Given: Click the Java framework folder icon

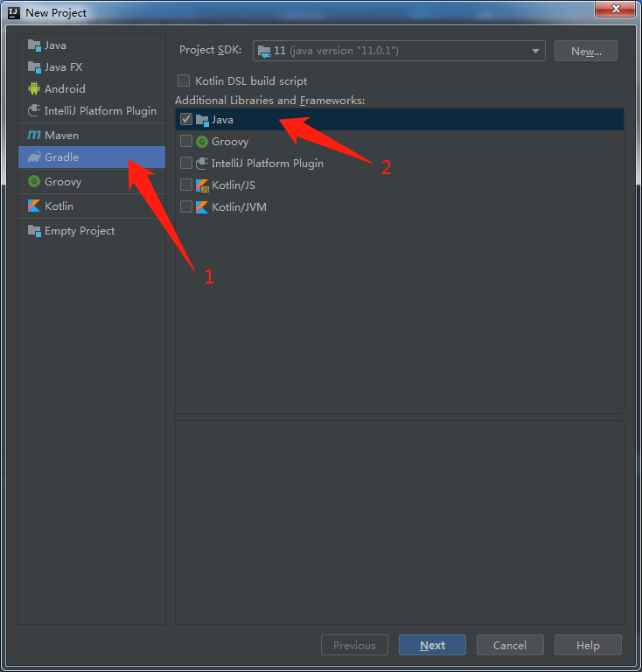Looking at the screenshot, I should [202, 120].
